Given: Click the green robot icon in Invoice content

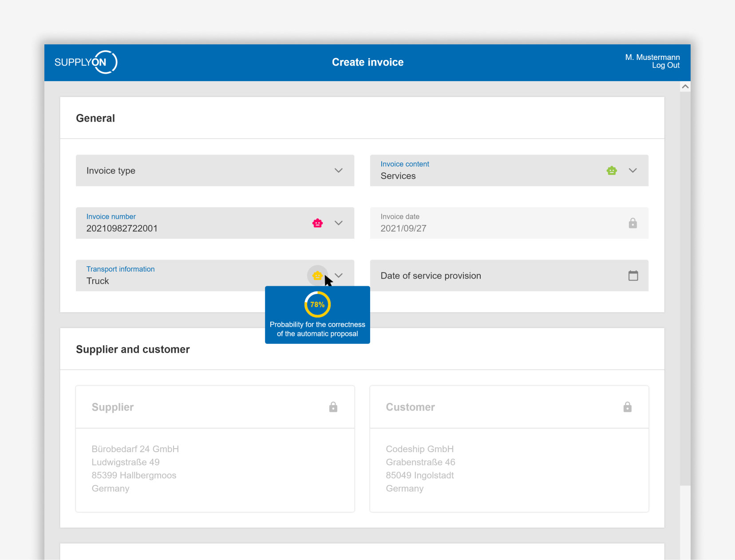Looking at the screenshot, I should pyautogui.click(x=612, y=170).
